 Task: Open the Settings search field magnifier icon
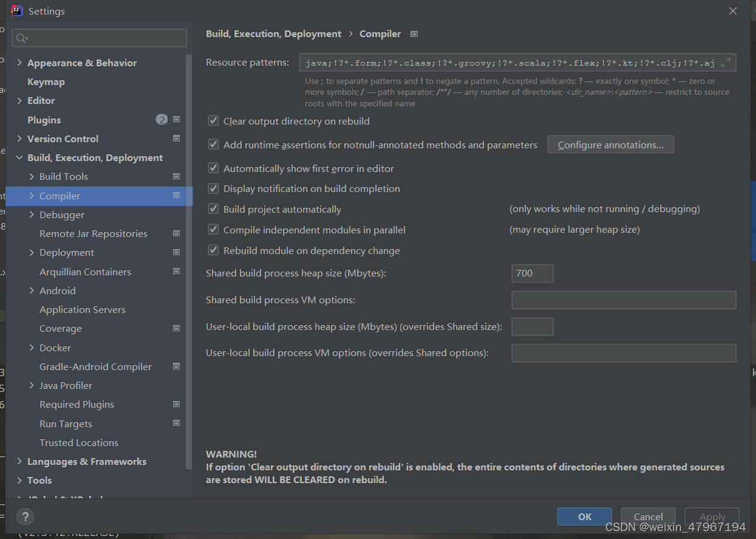click(x=19, y=38)
